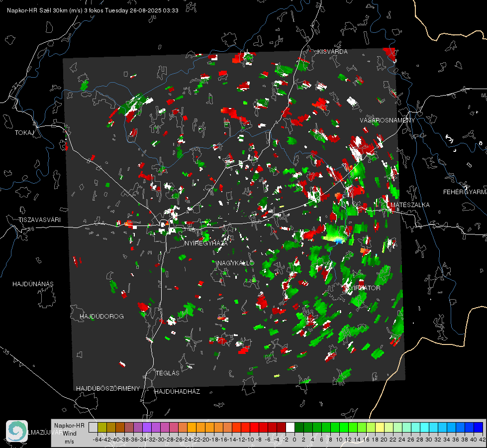Click the TOKAJ label
This screenshot has height=448, width=487.
24,133
